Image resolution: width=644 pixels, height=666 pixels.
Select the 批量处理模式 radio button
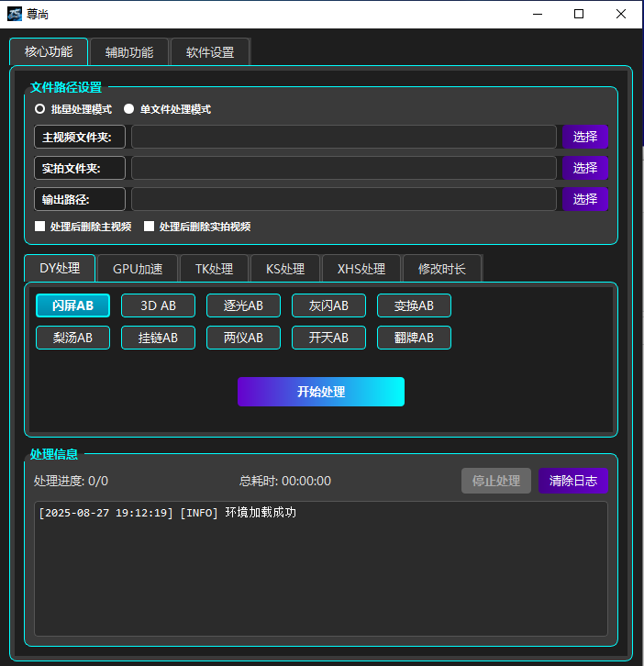click(40, 109)
